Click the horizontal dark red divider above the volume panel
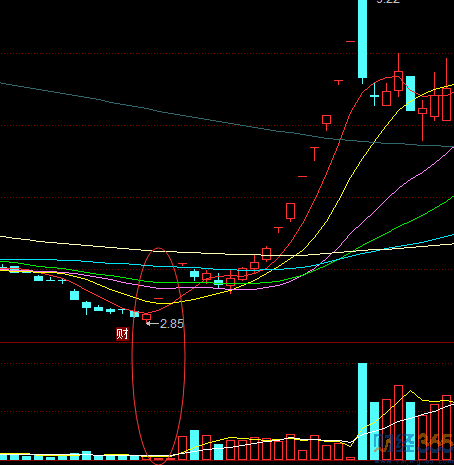Screen dimensions: 454x465 click(x=227, y=342)
